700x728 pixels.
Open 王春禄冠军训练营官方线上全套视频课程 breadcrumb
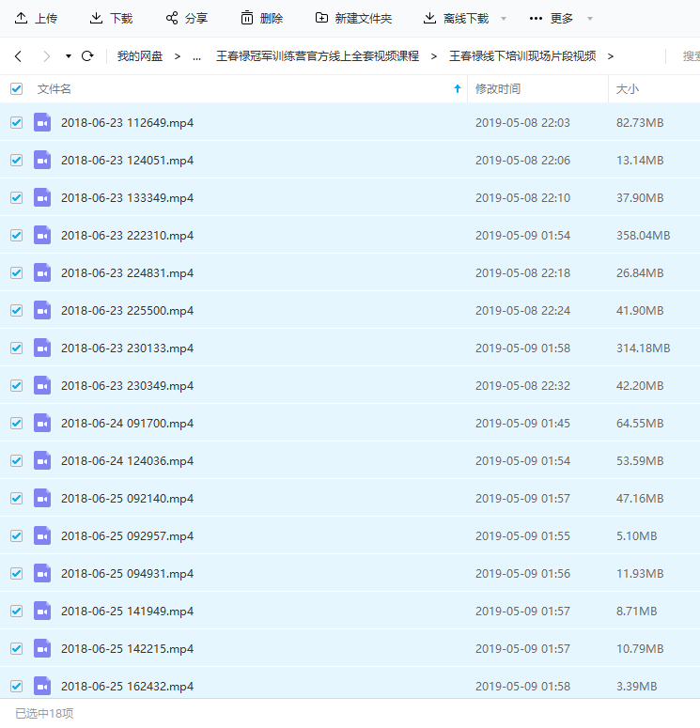tap(318, 56)
